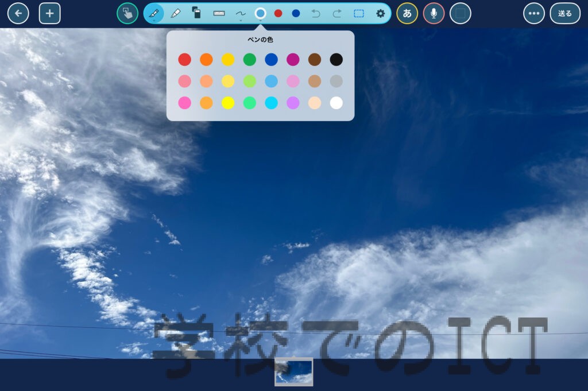Select the highlighter marker tool
The image size is (588, 391).
click(175, 13)
